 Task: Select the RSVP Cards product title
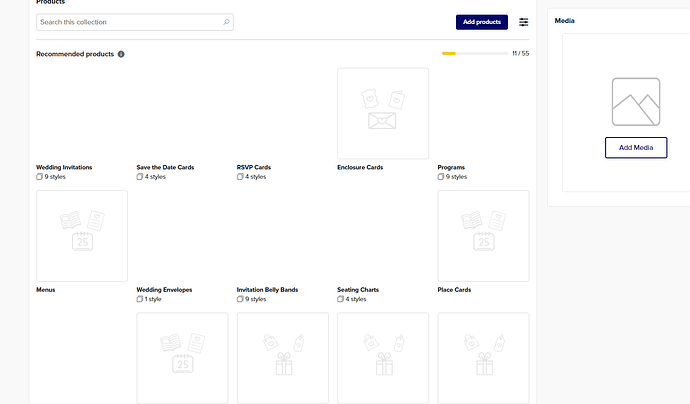(x=254, y=167)
